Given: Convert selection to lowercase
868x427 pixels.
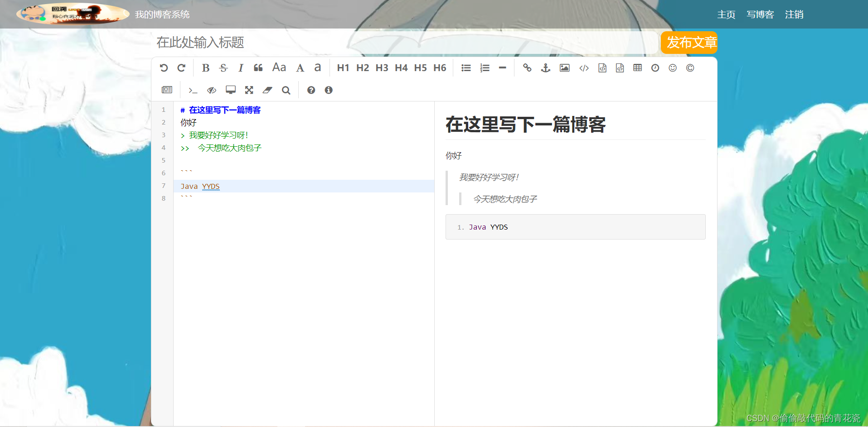Looking at the screenshot, I should coord(318,68).
